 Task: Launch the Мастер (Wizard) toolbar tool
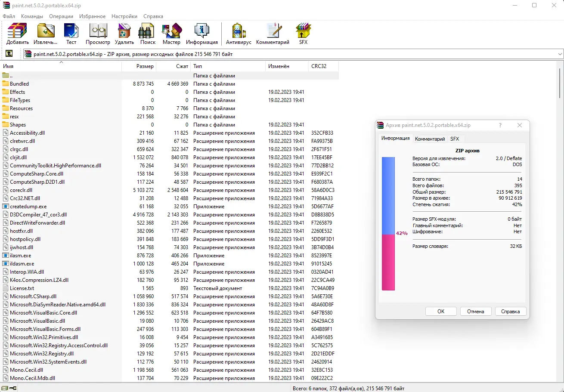click(171, 31)
